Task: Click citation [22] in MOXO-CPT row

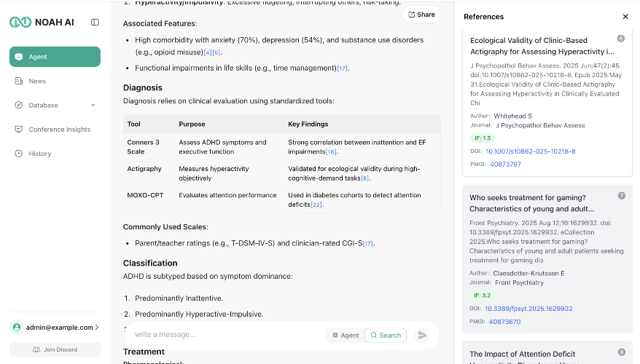Action: pyautogui.click(x=316, y=205)
